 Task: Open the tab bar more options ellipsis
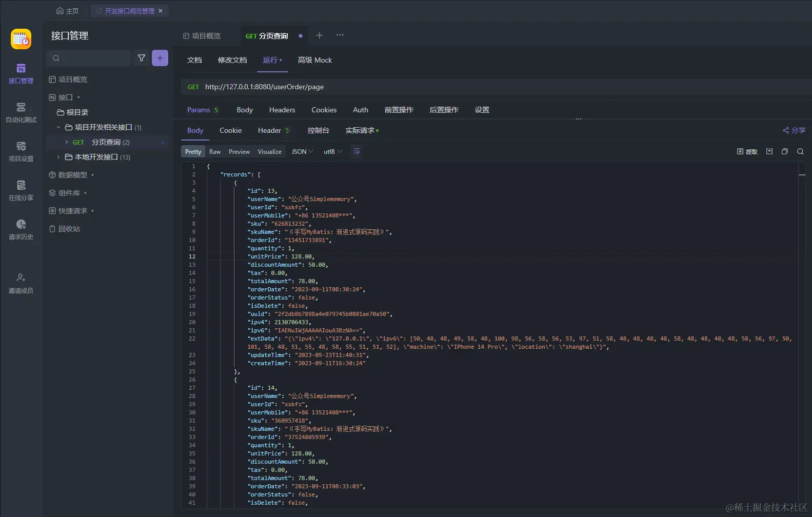point(340,35)
